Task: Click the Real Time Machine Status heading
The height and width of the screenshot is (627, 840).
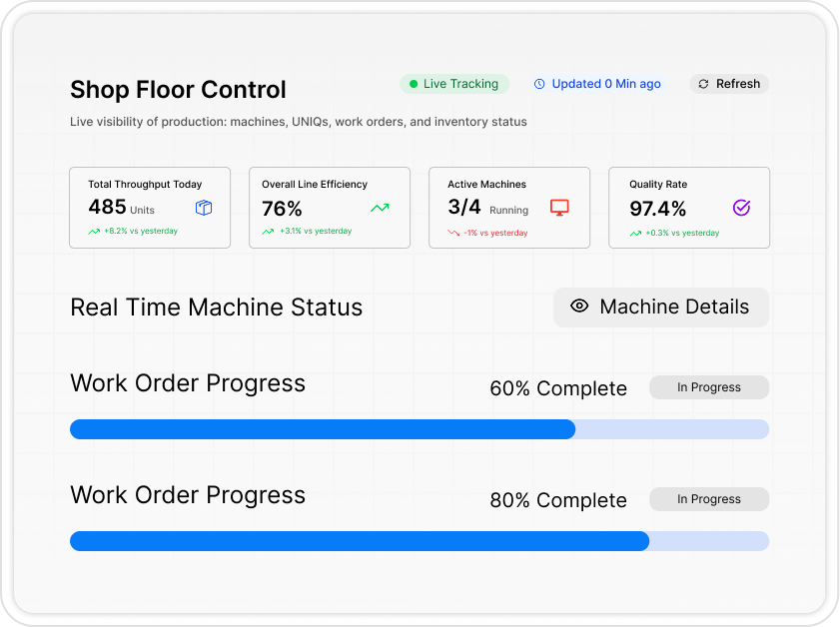Action: (x=216, y=308)
